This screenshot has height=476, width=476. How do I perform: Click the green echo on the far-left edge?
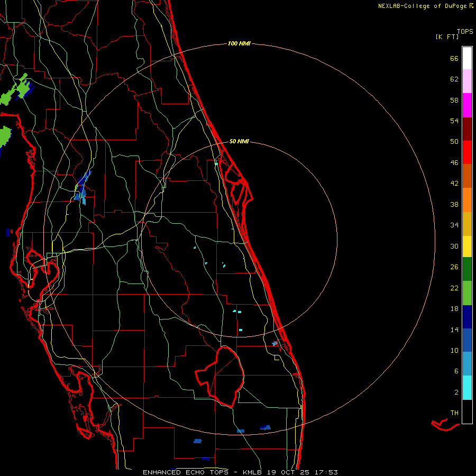click(x=5, y=137)
